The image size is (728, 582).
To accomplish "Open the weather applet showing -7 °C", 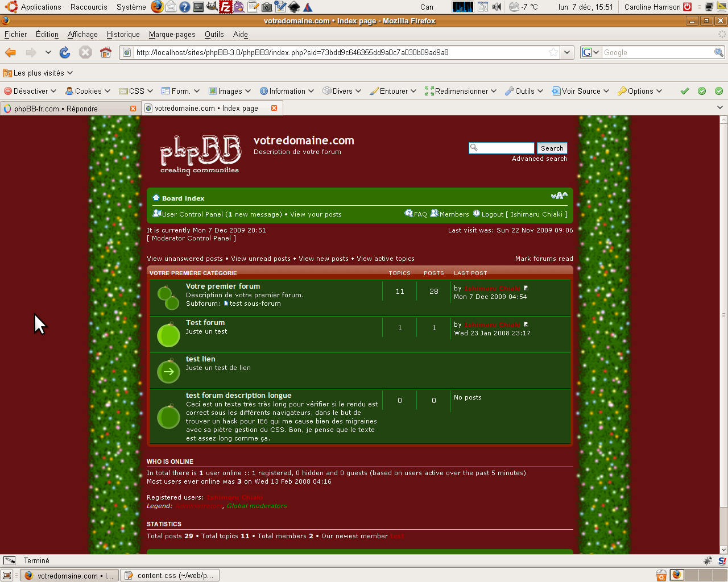I will (x=523, y=7).
